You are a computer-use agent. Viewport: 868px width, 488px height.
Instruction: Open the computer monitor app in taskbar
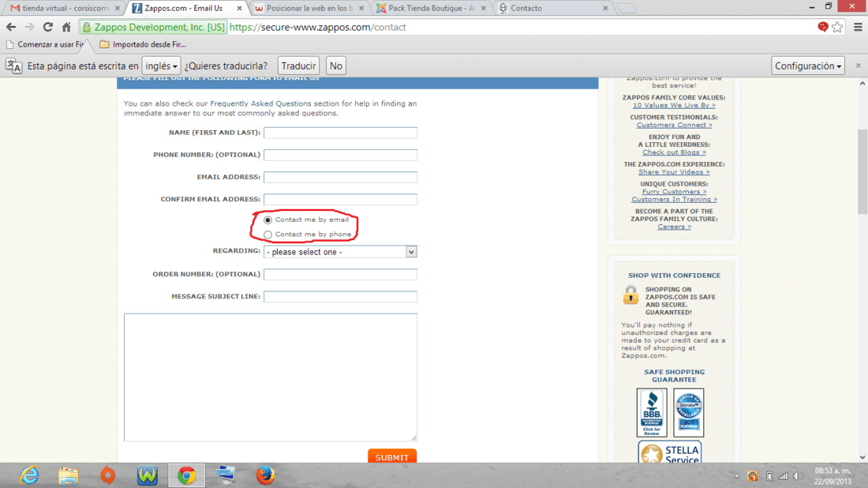point(226,475)
